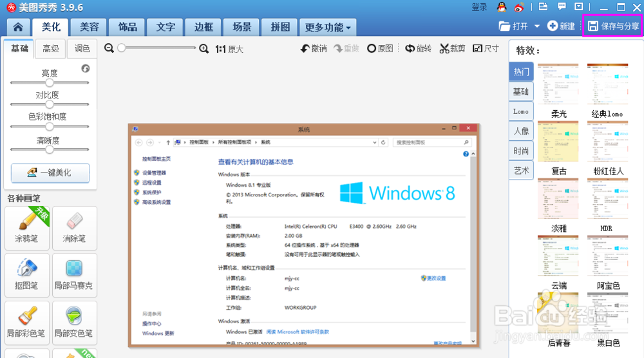This screenshot has width=644, height=358.
Task: Select the 调色 adjustment tab
Action: pyautogui.click(x=82, y=49)
